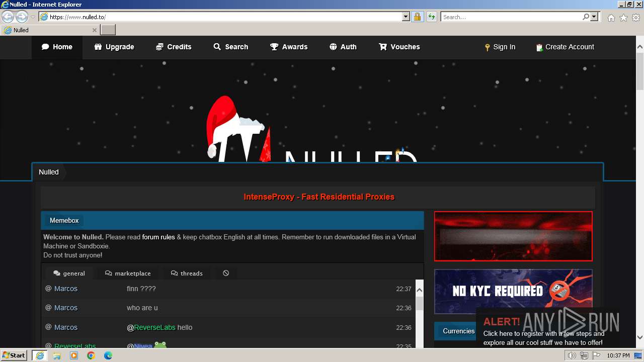Select the Nulled browser tab
Image resolution: width=644 pixels, height=362 pixels.
pos(49,30)
